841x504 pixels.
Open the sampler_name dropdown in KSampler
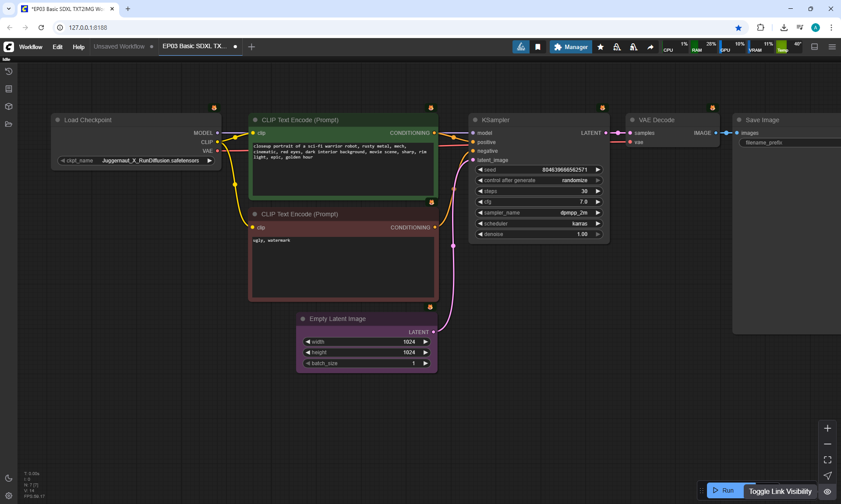[539, 213]
